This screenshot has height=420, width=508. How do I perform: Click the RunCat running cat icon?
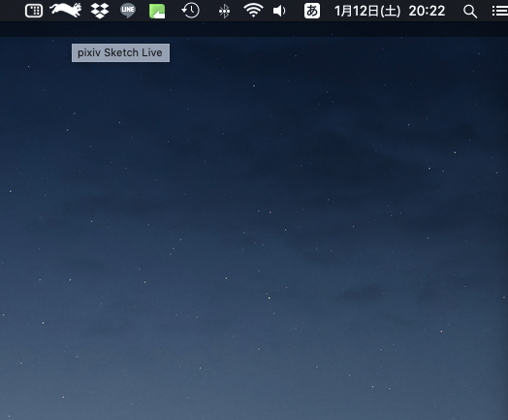pos(66,10)
